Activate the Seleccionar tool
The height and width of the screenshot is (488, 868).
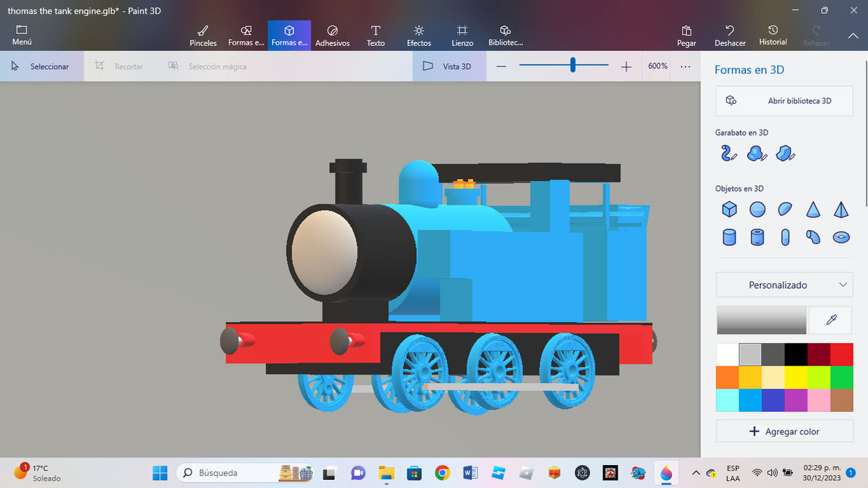pos(41,66)
